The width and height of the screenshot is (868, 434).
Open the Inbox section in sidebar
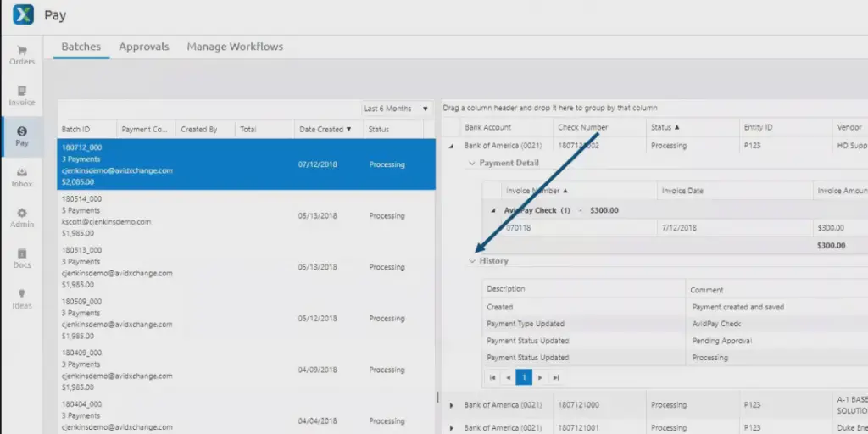click(22, 178)
